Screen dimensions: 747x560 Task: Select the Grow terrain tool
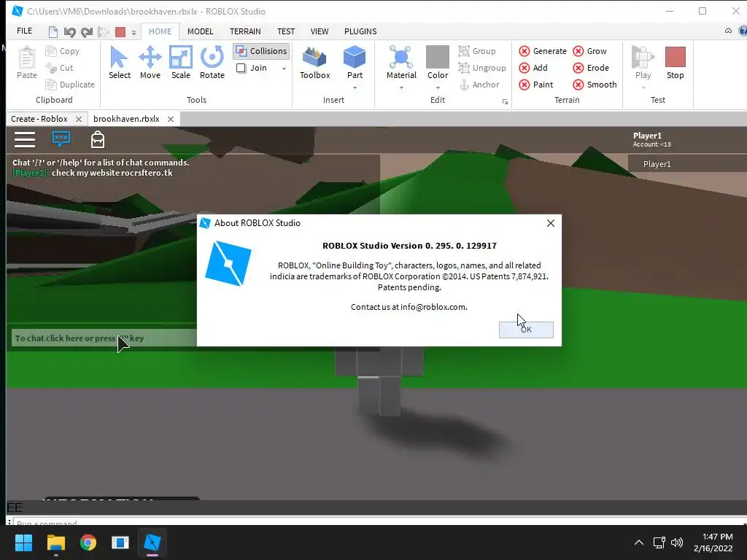589,51
